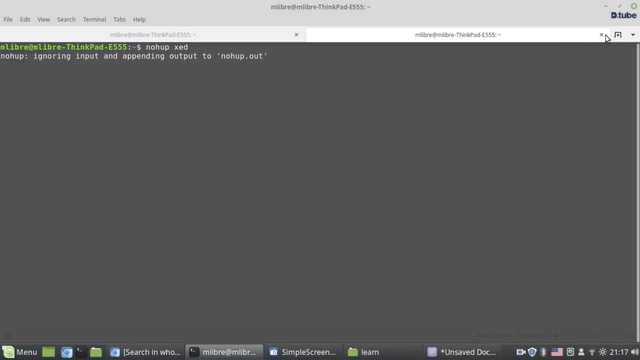The image size is (640, 360).
Task: Click the terminal vertical scrollbar
Action: (638, 192)
